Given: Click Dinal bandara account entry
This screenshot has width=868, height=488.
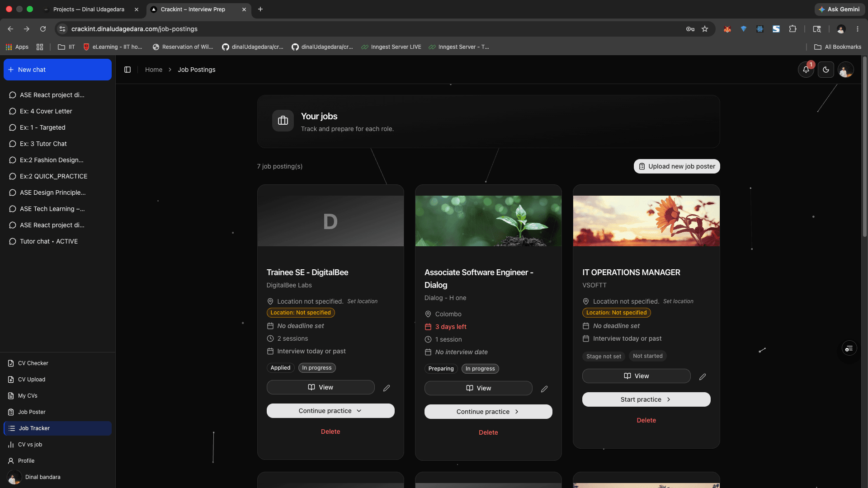Looking at the screenshot, I should pyautogui.click(x=57, y=477).
